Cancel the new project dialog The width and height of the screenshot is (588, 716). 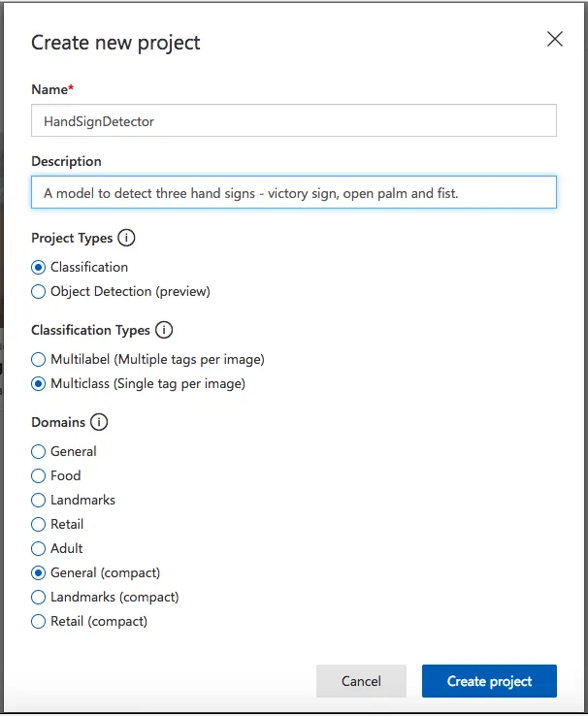pos(361,681)
